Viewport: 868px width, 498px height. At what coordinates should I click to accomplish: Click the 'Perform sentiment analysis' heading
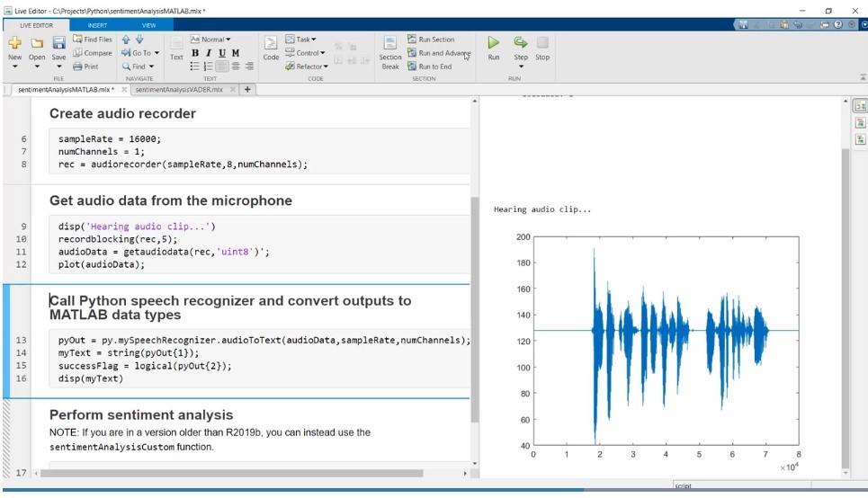[141, 415]
